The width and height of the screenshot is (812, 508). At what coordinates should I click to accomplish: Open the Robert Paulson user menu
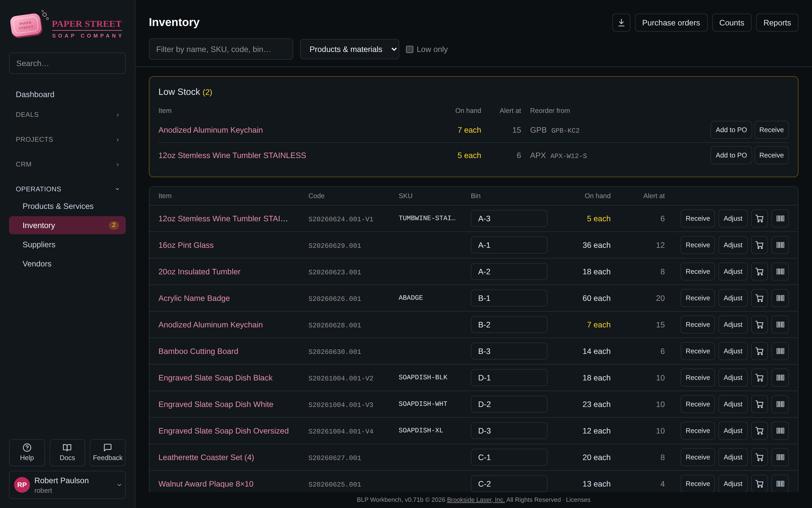pos(67,485)
